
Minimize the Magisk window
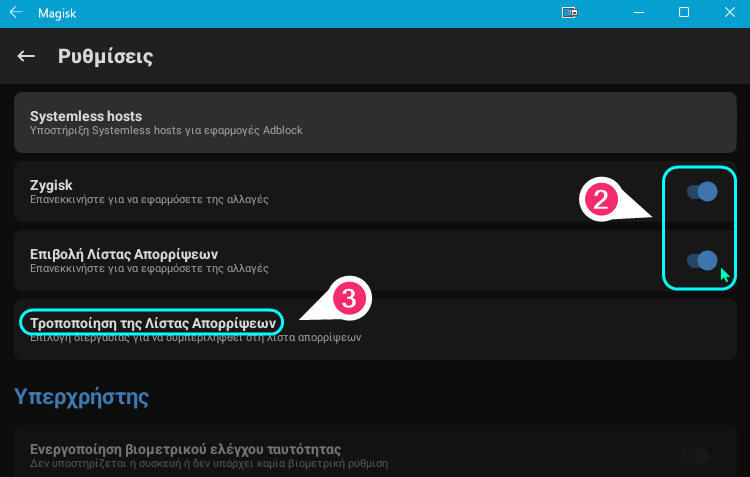[639, 12]
